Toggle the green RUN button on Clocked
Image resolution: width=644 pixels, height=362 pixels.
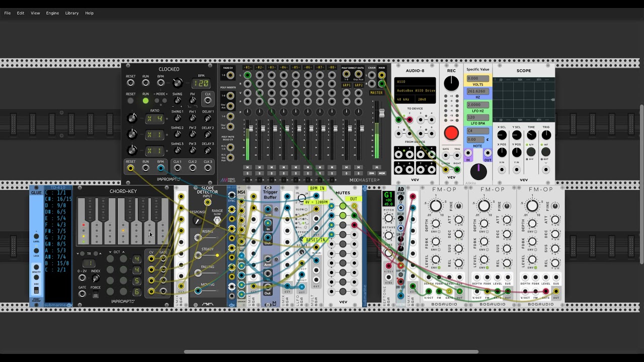coord(145,101)
